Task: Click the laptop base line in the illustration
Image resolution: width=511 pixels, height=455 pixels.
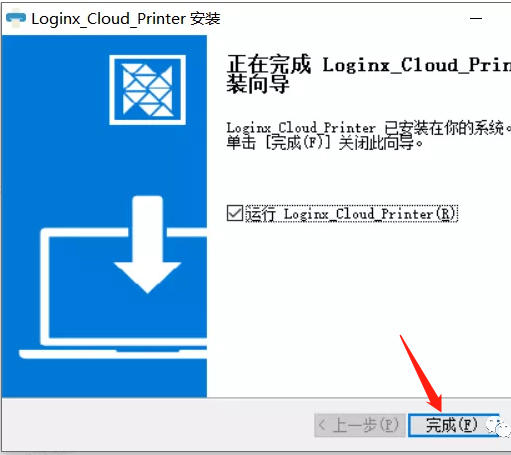Action: click(x=113, y=354)
